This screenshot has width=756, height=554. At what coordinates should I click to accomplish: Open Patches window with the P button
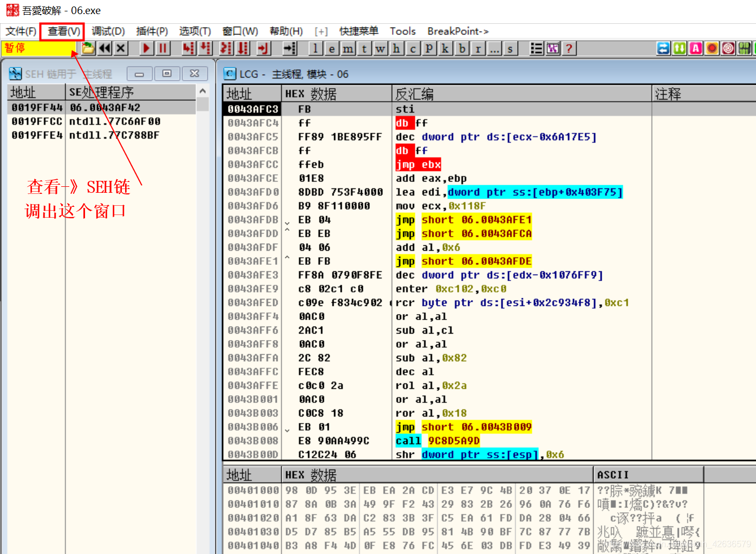429,49
